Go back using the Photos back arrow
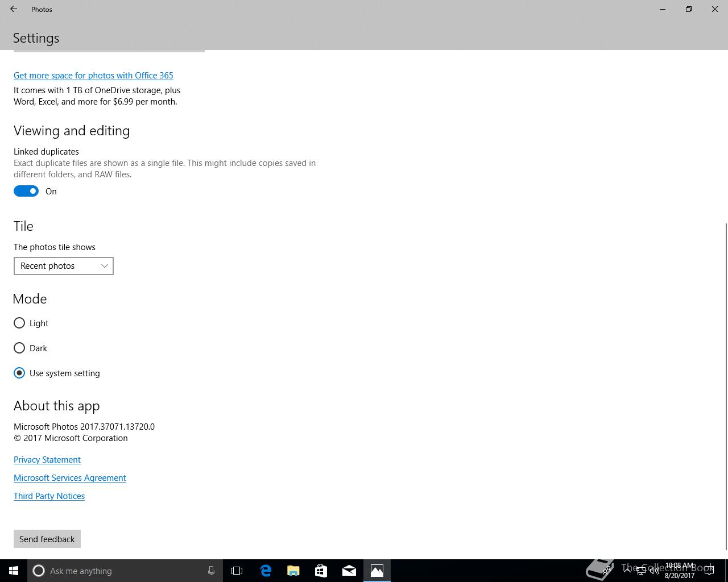This screenshot has width=728, height=582. click(14, 9)
